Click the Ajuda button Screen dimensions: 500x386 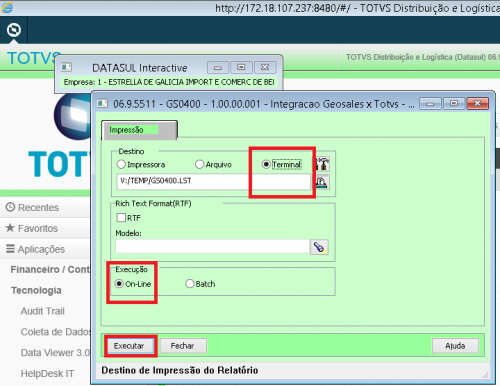point(455,346)
